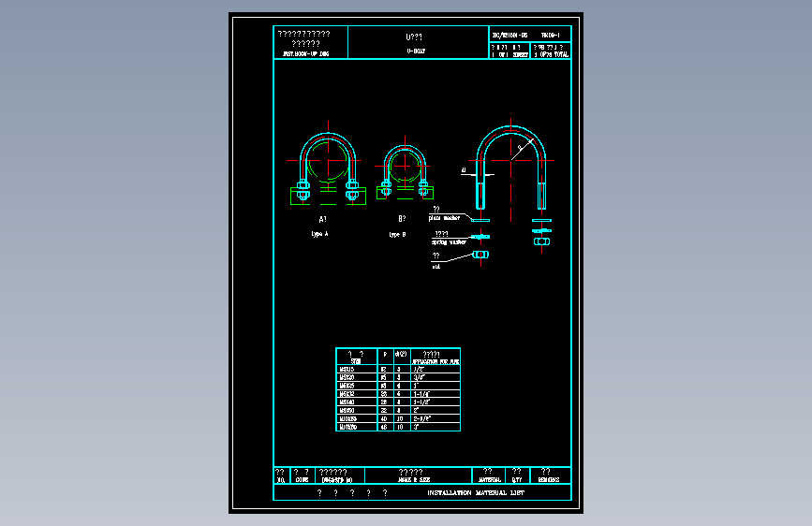Click the 'R' column header in size table
Image resolution: width=812 pixels, height=526 pixels.
pyautogui.click(x=385, y=355)
